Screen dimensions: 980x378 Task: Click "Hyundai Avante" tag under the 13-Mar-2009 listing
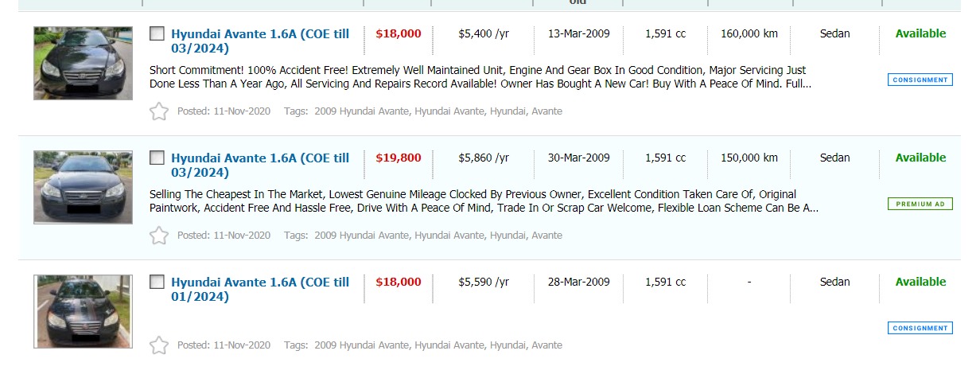tap(449, 111)
